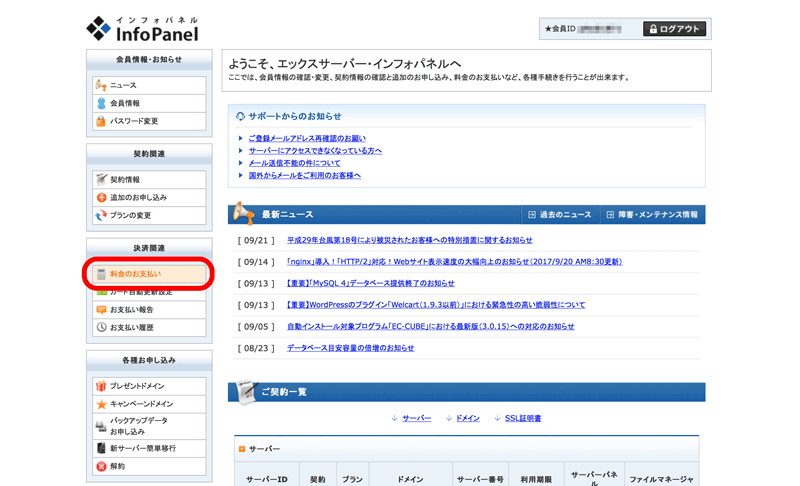Open the お支払い履歴 menu item
Image resolution: width=800 pixels, height=486 pixels.
[x=149, y=327]
